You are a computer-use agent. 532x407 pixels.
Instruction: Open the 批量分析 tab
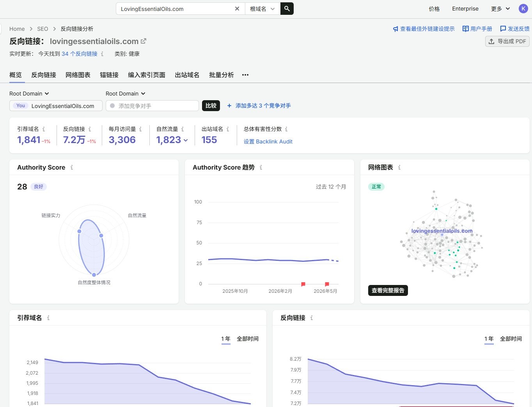222,75
